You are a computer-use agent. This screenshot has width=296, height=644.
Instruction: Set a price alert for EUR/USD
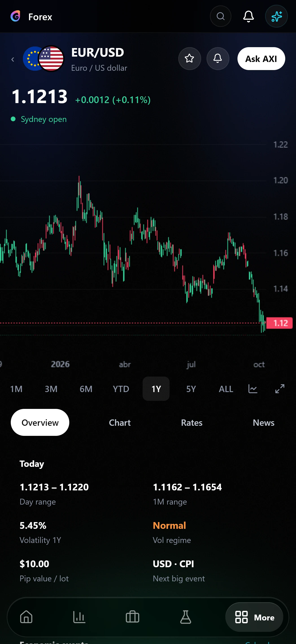coord(218,59)
